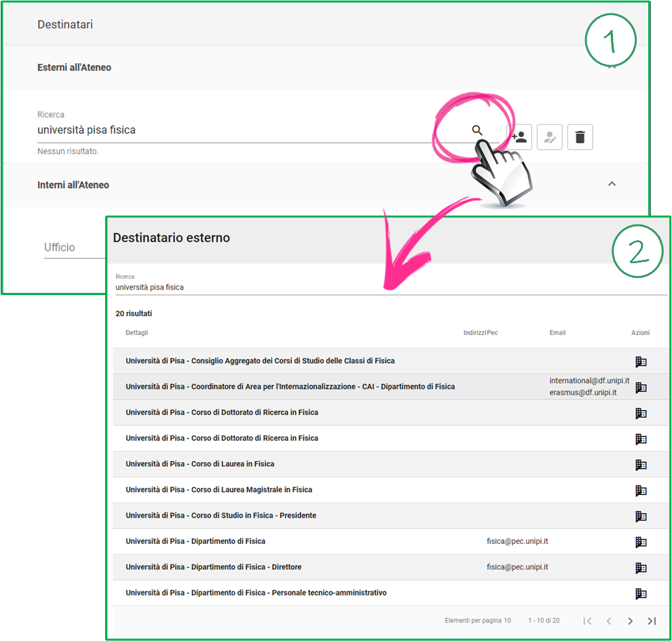Click Azioni column header
Screen dimensions: 672x641
[640, 332]
